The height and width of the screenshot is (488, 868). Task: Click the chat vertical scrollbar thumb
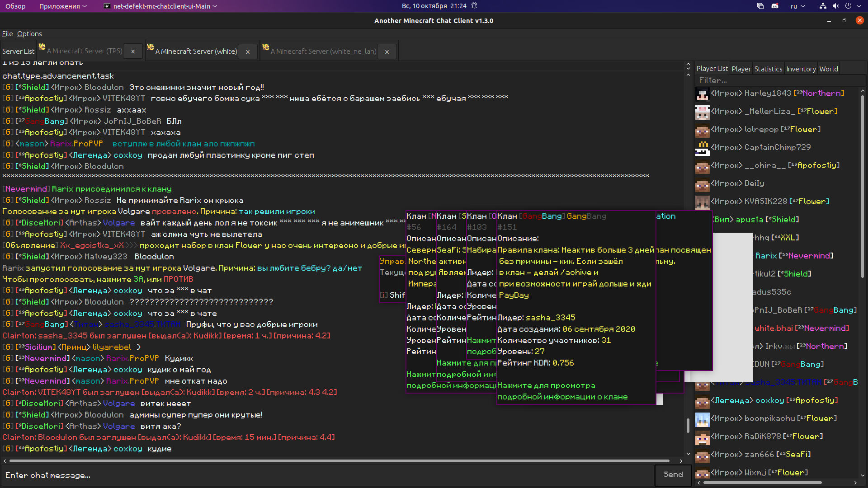point(688,425)
